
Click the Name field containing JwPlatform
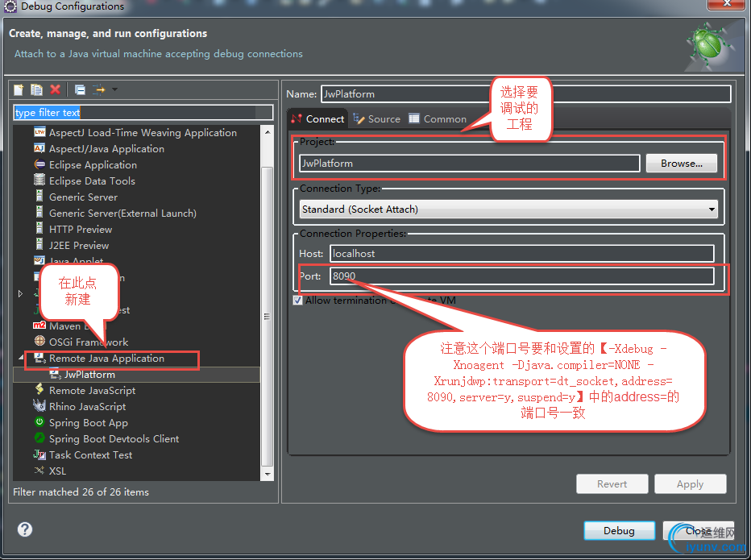(526, 94)
